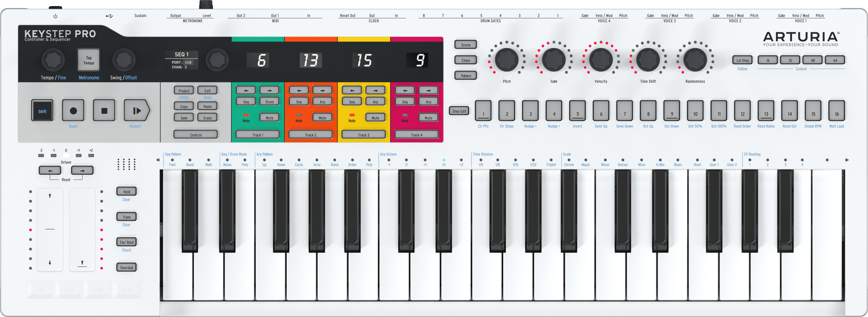The width and height of the screenshot is (868, 317).
Task: Click the Octave right arrow button
Action: tap(82, 171)
